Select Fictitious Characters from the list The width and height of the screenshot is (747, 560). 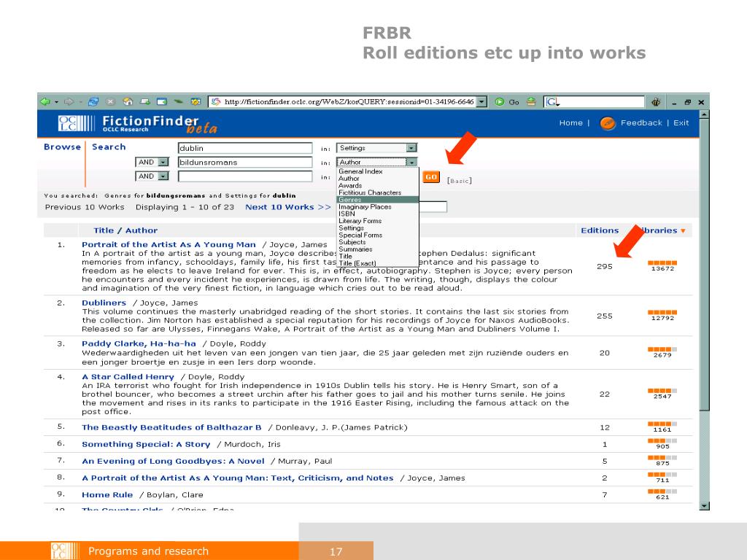(x=370, y=192)
